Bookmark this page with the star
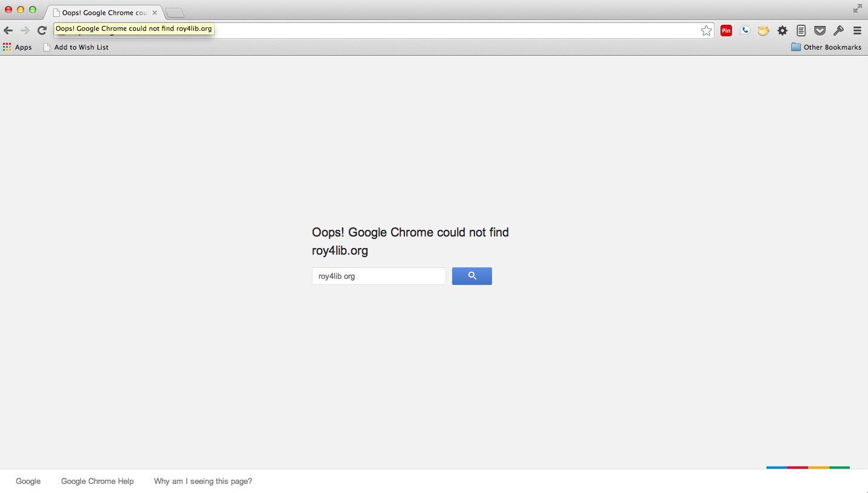 706,31
